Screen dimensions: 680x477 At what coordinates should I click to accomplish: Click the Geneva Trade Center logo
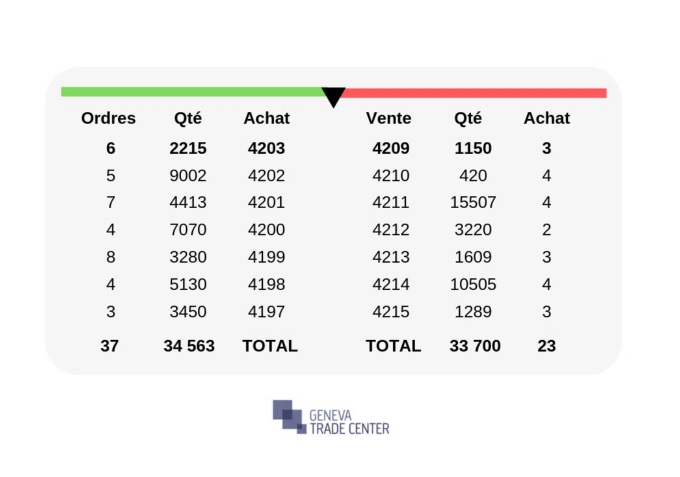(x=331, y=417)
